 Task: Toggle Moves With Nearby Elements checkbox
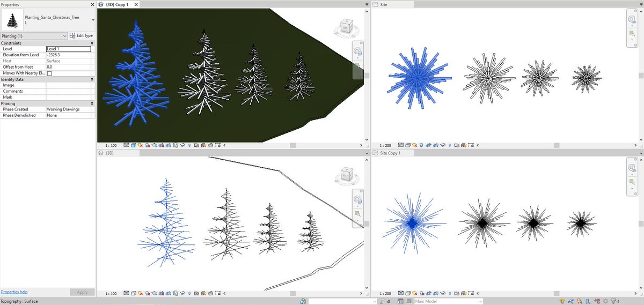tap(49, 73)
